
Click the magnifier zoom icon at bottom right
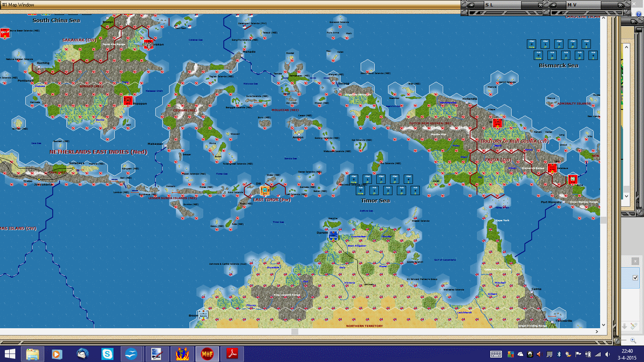click(x=633, y=340)
